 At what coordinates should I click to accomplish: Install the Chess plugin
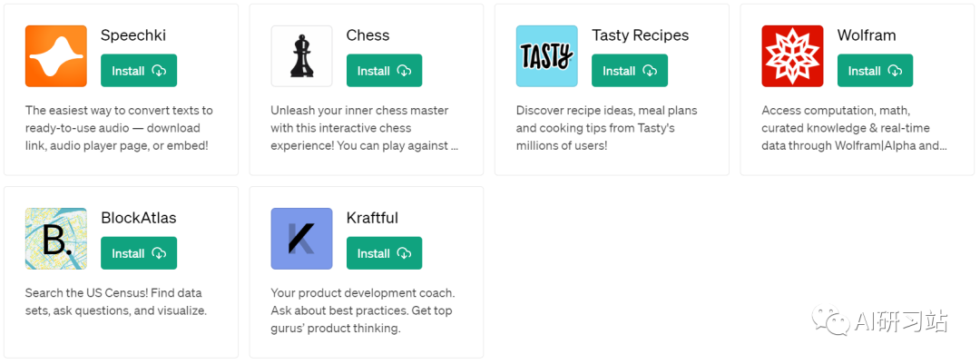385,71
